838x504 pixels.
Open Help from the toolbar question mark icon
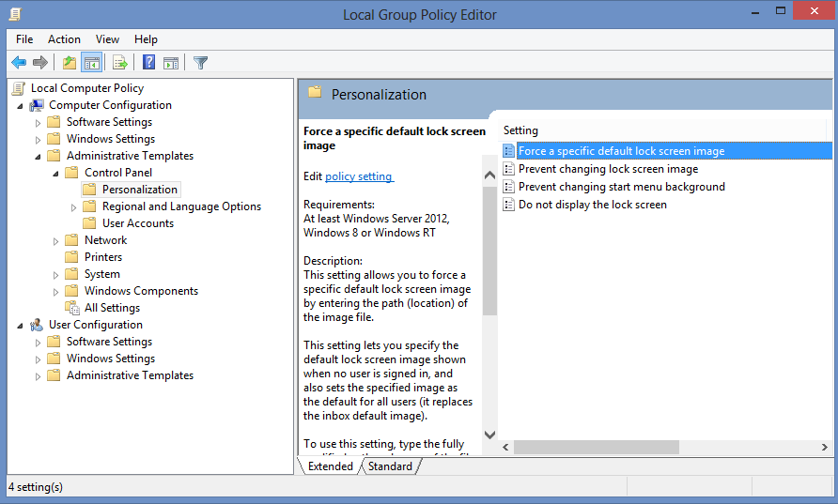tap(148, 63)
